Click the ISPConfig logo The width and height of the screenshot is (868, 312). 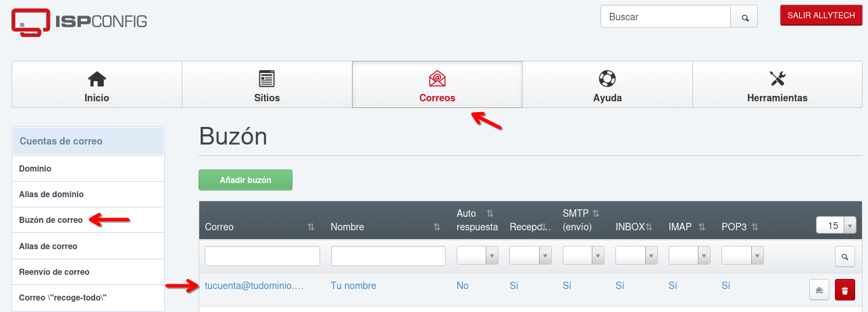79,22
